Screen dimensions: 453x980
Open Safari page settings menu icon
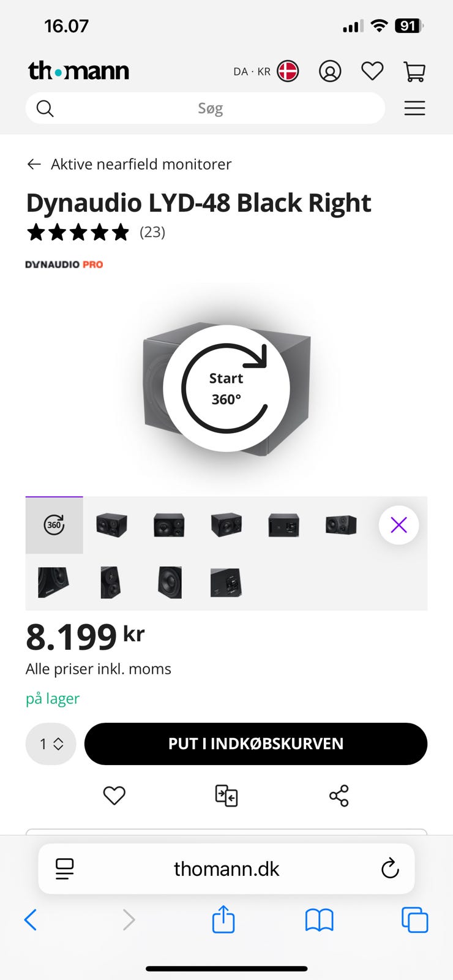[65, 869]
